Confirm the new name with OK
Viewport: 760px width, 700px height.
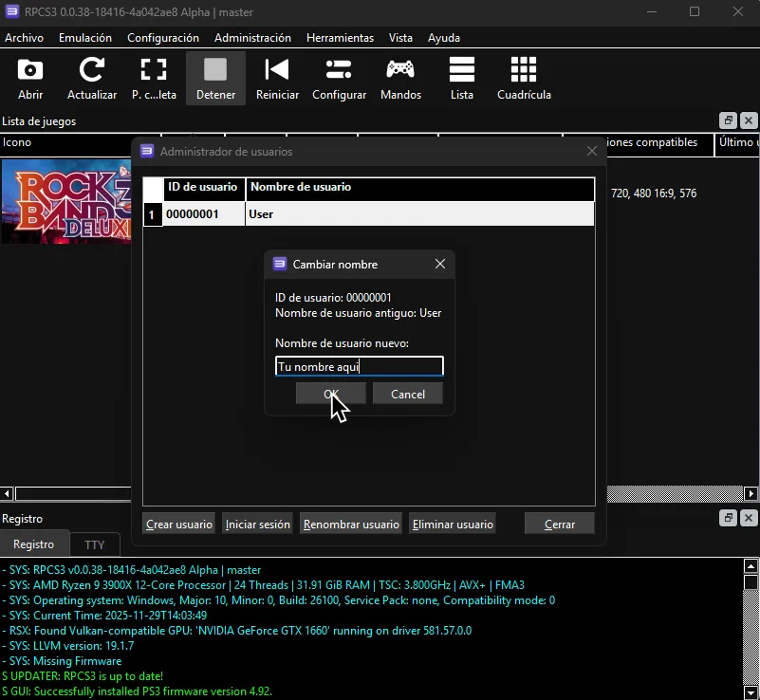click(330, 394)
